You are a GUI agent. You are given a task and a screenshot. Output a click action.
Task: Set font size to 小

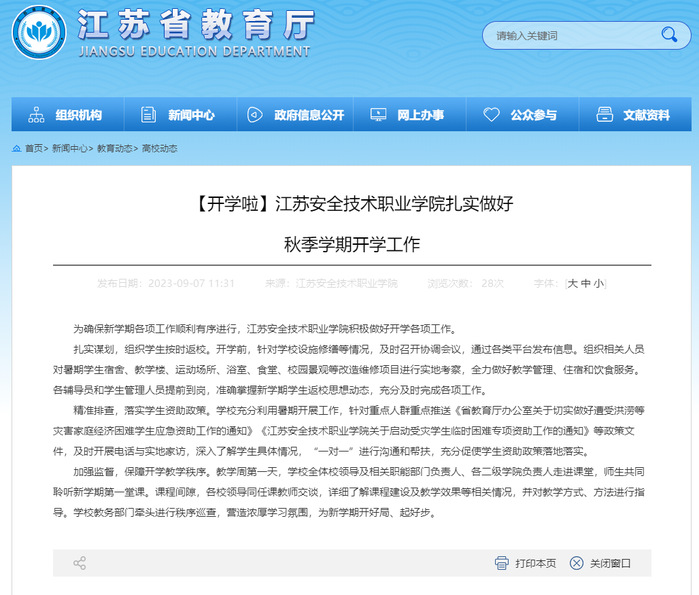pos(598,283)
